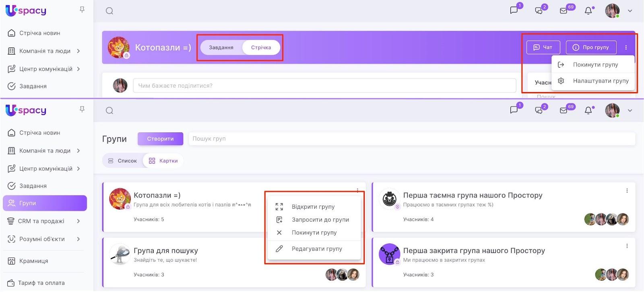Choose Покинути групу in the header dropdown
The image size is (644, 292).
[593, 65]
